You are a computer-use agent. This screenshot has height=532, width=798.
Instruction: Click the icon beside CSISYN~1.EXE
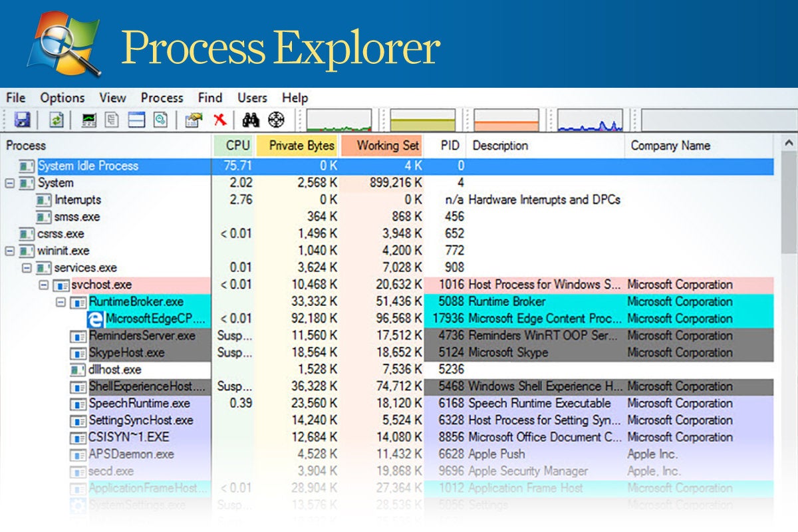(78, 438)
